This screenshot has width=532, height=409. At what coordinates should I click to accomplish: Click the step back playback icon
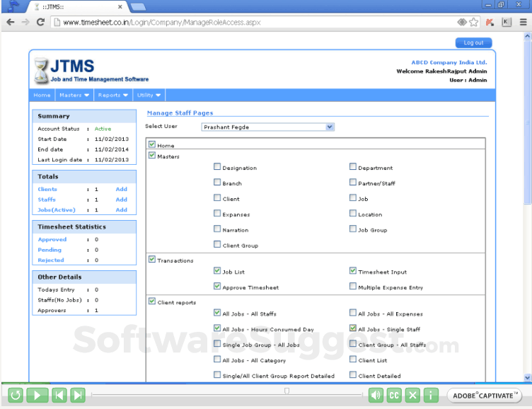point(59,396)
